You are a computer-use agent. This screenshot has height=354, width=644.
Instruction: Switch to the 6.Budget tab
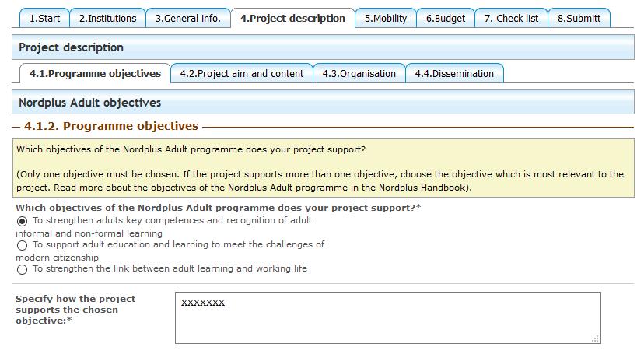[x=446, y=19]
